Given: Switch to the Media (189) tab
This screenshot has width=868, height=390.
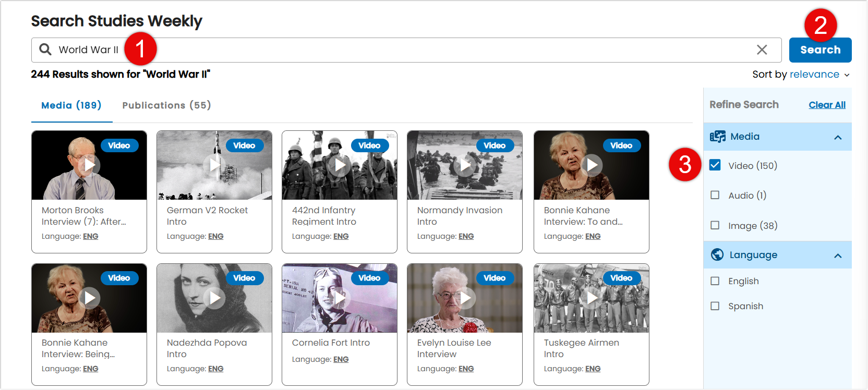Looking at the screenshot, I should tap(71, 105).
